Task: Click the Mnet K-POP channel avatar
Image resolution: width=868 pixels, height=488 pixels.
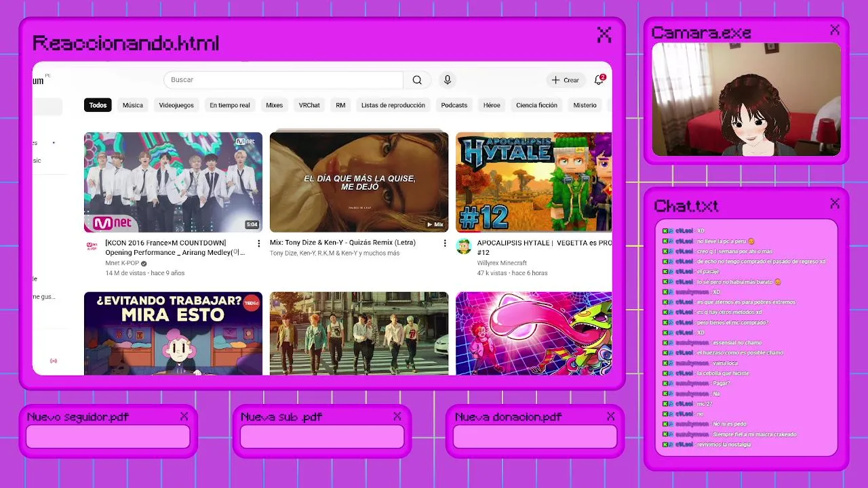Action: (x=92, y=246)
